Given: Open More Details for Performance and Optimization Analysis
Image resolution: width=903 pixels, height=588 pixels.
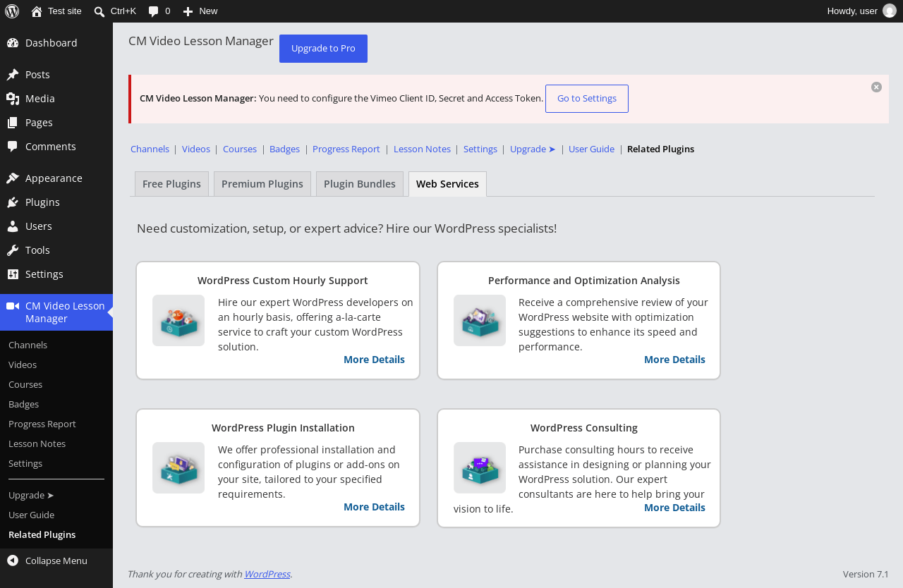Looking at the screenshot, I should 674,360.
